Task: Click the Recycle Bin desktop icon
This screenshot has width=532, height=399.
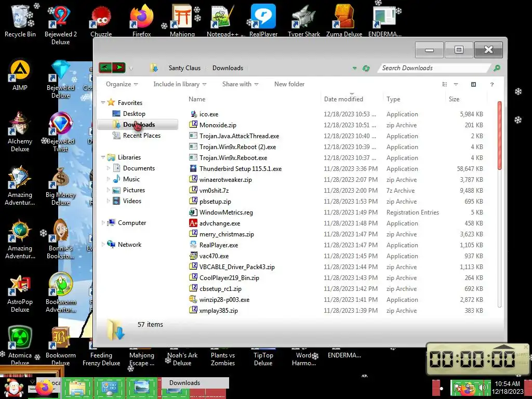Action: pos(20,20)
